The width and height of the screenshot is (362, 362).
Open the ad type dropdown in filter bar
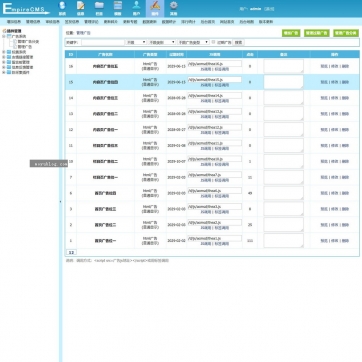pyautogui.click(x=193, y=42)
